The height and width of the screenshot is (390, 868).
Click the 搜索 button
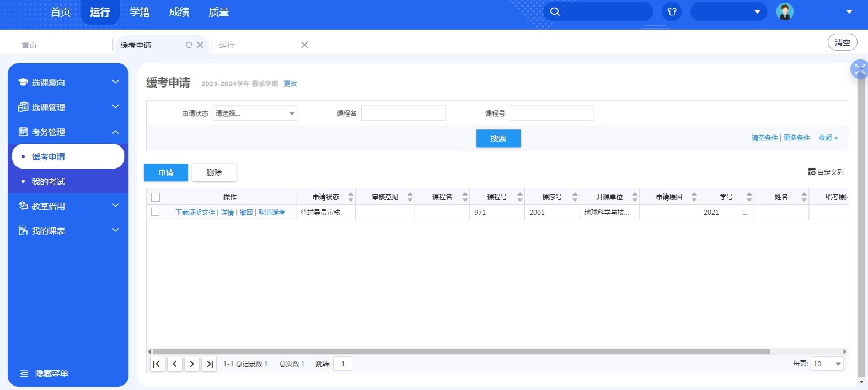(498, 138)
